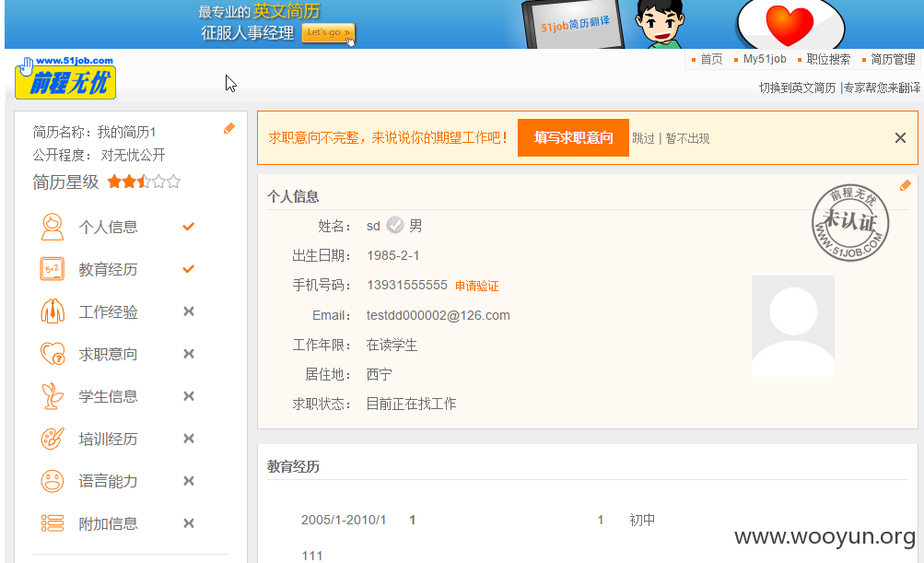Image resolution: width=924 pixels, height=563 pixels.
Task: Click the Let's go banner button
Action: pos(328,33)
